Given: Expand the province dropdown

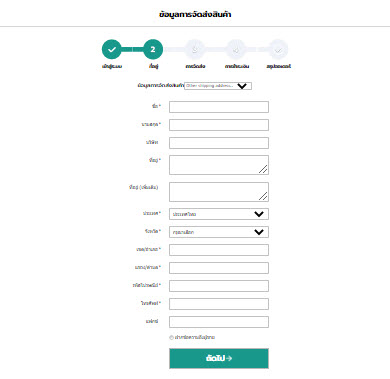Looking at the screenshot, I should 219,232.
